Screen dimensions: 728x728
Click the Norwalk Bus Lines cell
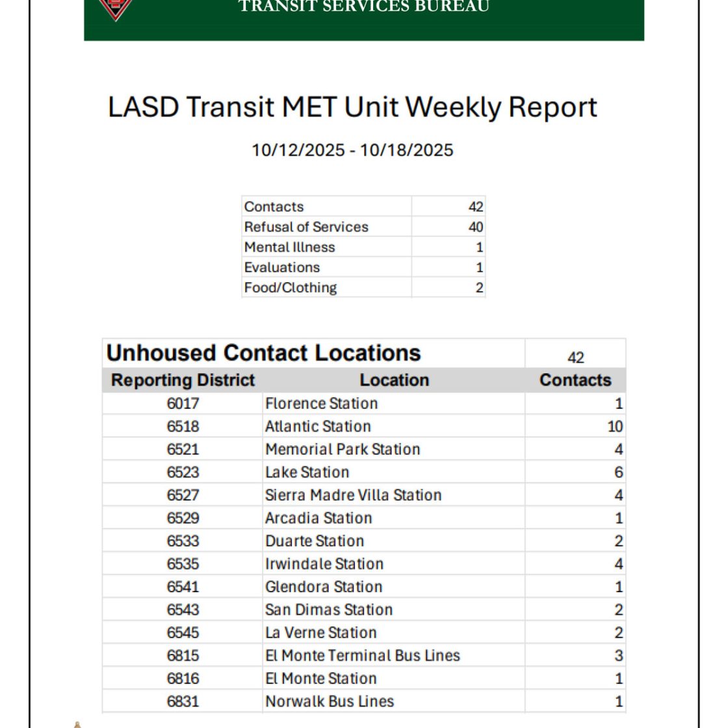coord(330,701)
